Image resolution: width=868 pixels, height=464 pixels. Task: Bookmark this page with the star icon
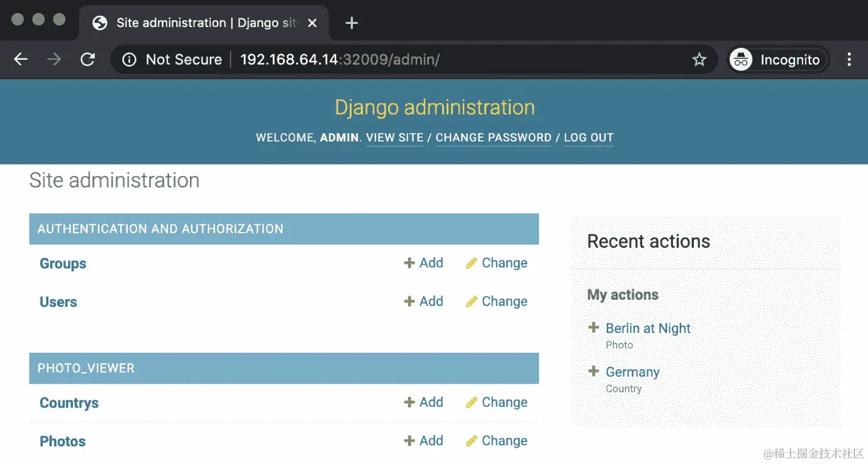click(x=699, y=60)
